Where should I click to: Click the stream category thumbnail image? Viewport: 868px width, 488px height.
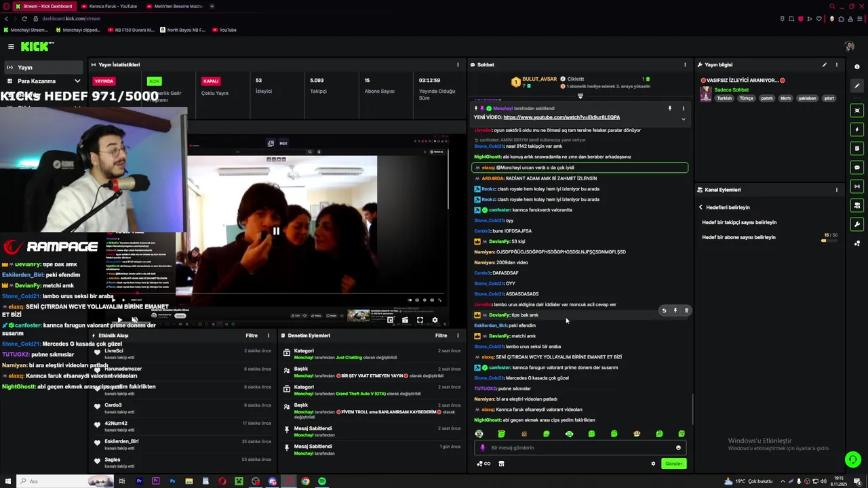point(706,94)
